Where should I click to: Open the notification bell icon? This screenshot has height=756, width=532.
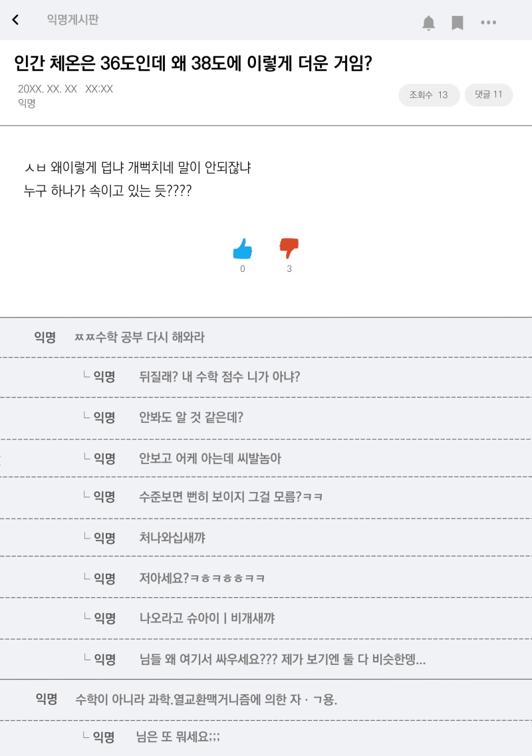[429, 23]
